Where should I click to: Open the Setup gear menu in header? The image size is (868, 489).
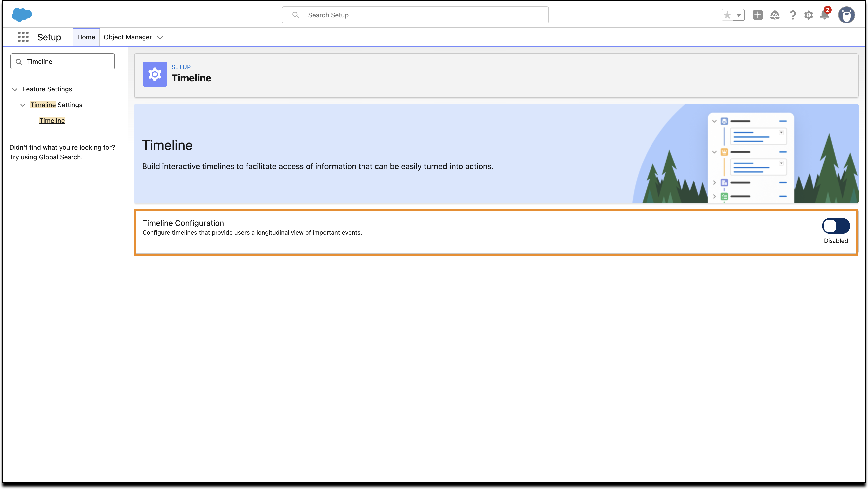[809, 15]
